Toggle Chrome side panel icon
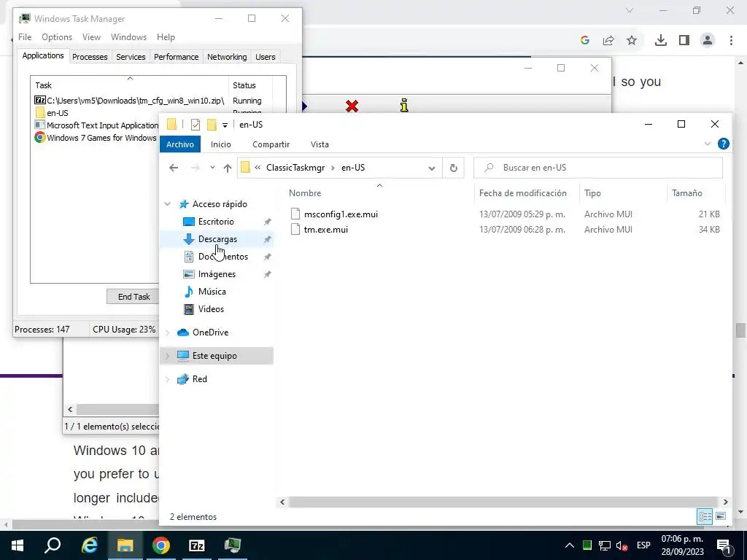Viewport: 747px width, 560px height. [x=684, y=41]
